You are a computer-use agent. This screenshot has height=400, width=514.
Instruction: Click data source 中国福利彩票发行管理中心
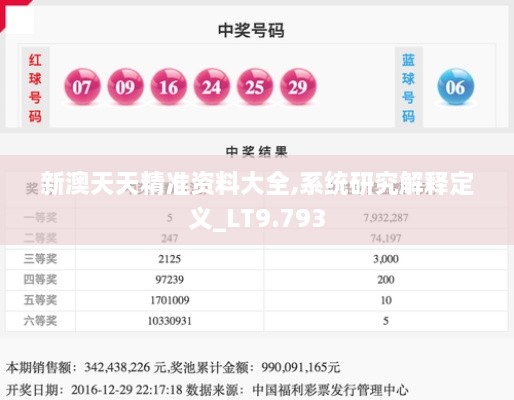click(330, 389)
